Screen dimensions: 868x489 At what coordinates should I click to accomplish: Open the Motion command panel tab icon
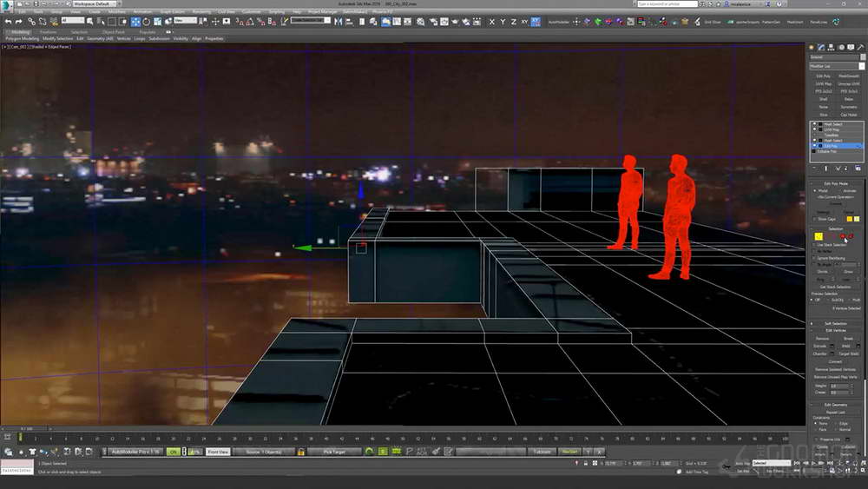tap(841, 48)
